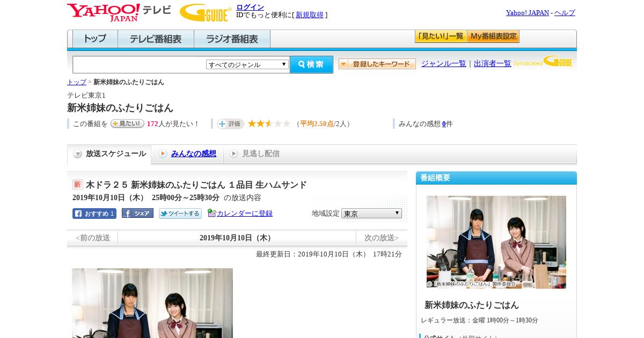The image size is (644, 338).
Task: Click the 評価 plus rating button
Action: [230, 124]
